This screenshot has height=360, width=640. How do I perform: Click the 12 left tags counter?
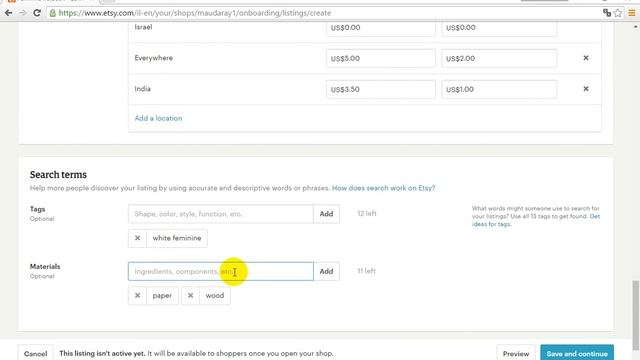click(x=367, y=213)
